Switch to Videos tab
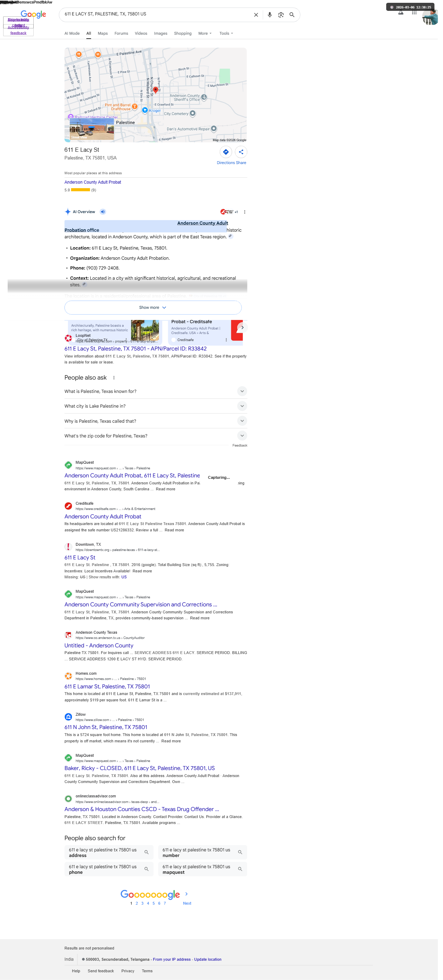Screen dimensions: 443x980 (x=141, y=34)
